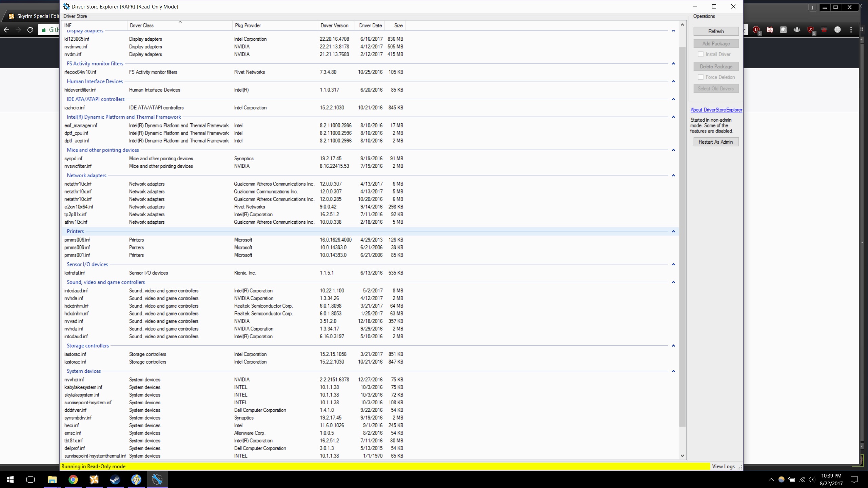
Task: Collapse the Printers group
Action: coord(673,231)
